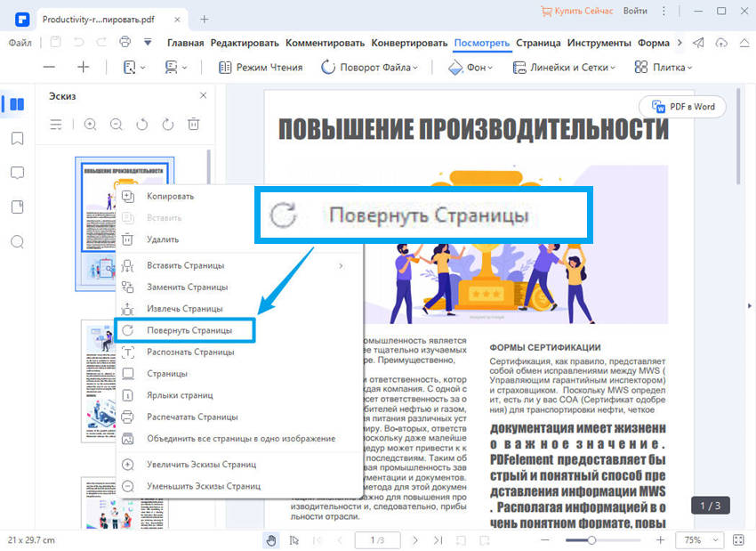Open the three-dot more options menu
Image resolution: width=756 pixels, height=551 pixels.
point(664,11)
